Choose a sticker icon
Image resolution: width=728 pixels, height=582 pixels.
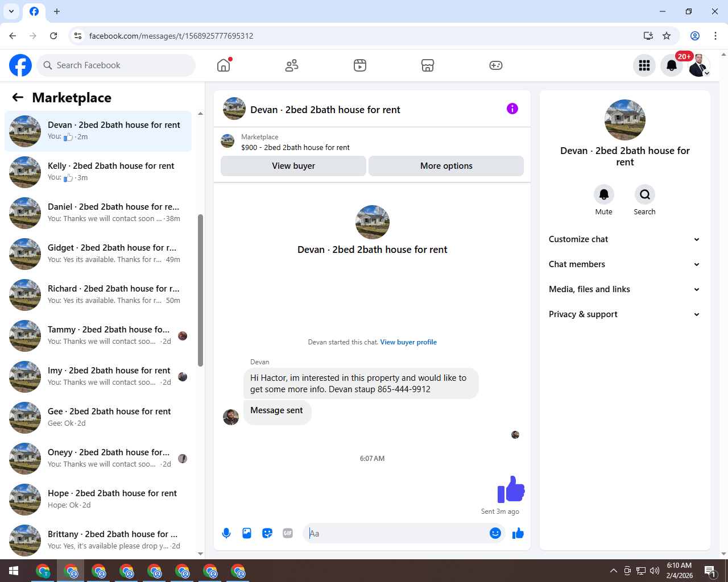267,533
